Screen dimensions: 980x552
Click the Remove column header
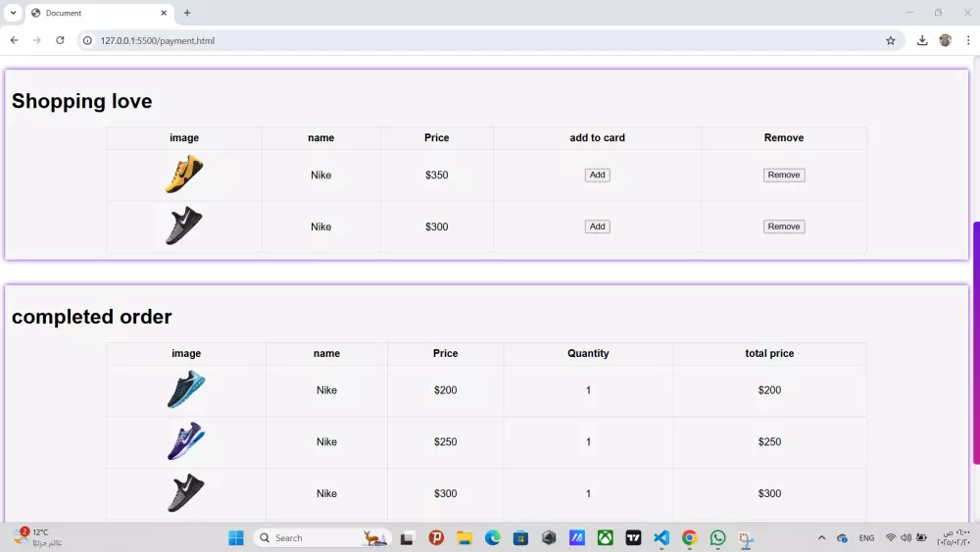coord(784,137)
